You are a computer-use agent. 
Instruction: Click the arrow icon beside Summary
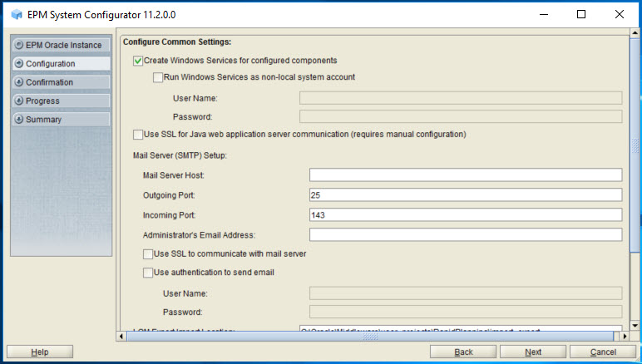[x=19, y=120]
